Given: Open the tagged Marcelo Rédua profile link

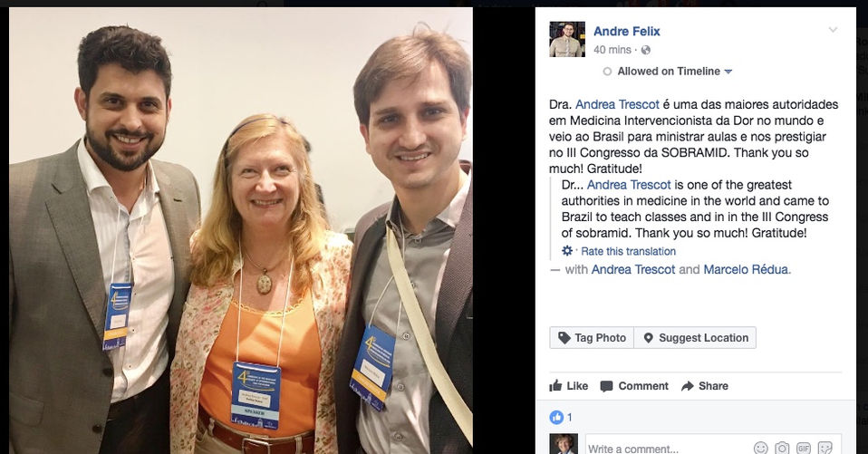Looking at the screenshot, I should (746, 270).
